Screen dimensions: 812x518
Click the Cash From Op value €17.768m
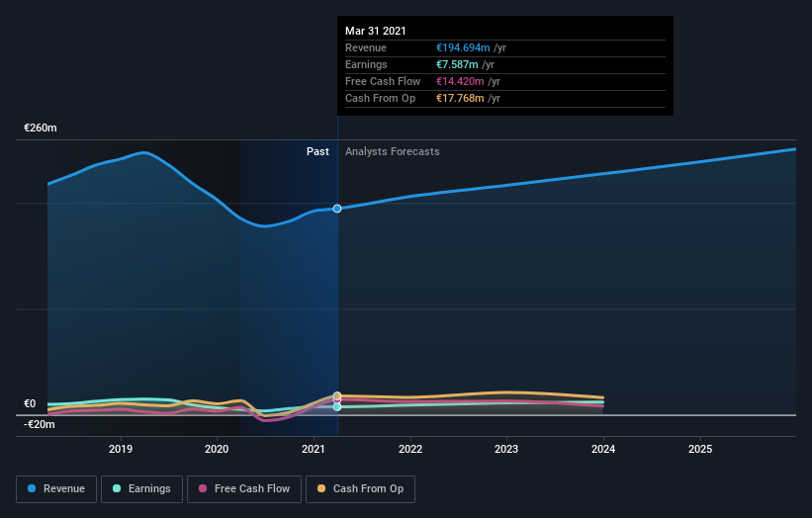click(460, 98)
